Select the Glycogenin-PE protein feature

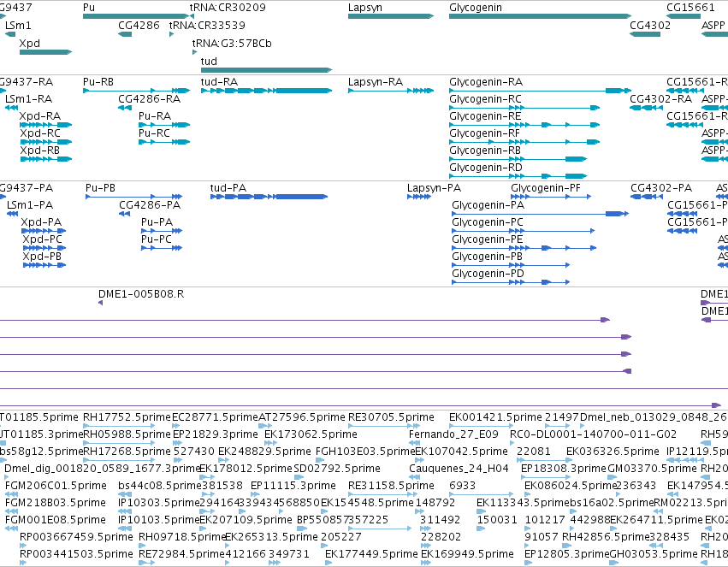[524, 248]
